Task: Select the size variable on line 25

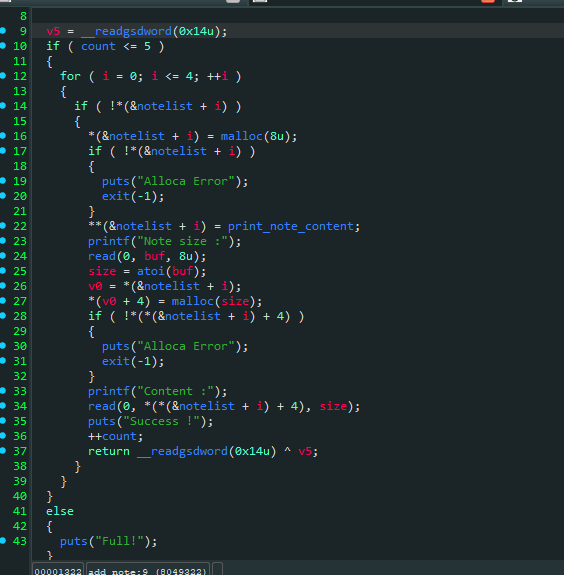Action: click(102, 271)
